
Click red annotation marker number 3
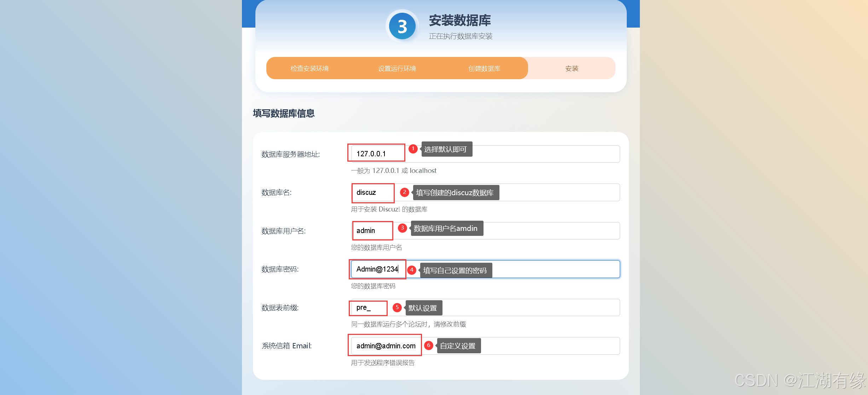(402, 228)
